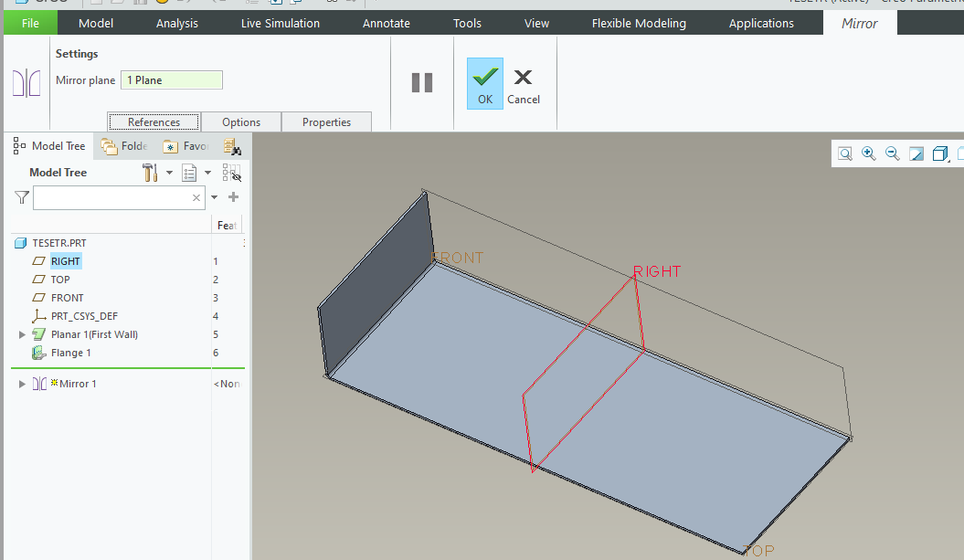Screen dimensions: 964x560
Task: Cancel the Mirror feature
Action: click(x=523, y=83)
